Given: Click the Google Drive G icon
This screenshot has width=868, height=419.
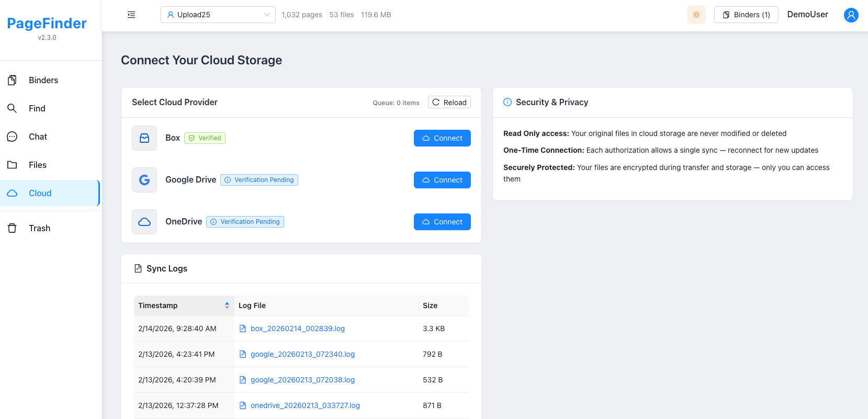Looking at the screenshot, I should pyautogui.click(x=144, y=180).
